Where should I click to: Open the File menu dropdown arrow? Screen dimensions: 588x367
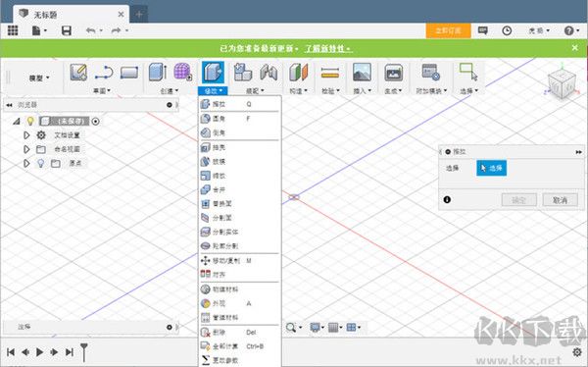45,30
